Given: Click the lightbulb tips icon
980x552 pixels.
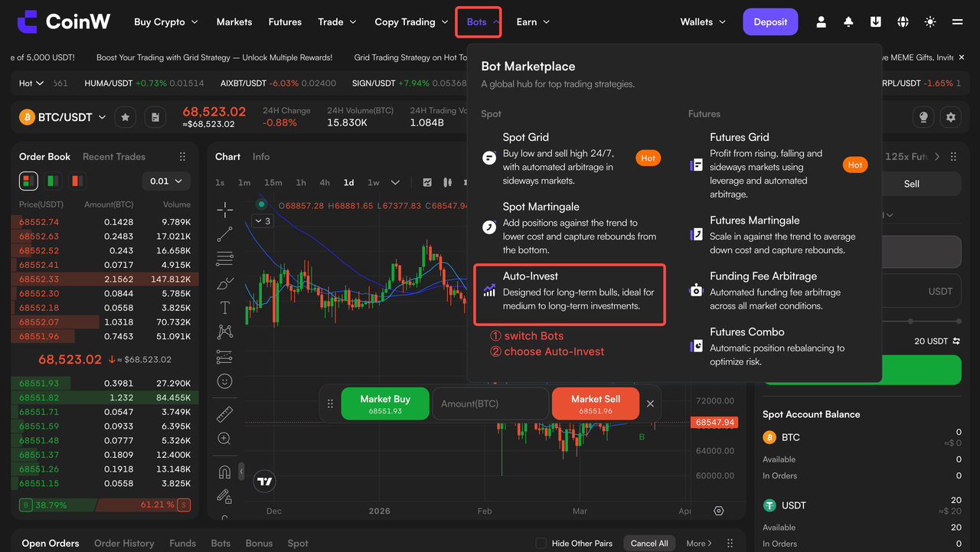Looking at the screenshot, I should coord(923,117).
